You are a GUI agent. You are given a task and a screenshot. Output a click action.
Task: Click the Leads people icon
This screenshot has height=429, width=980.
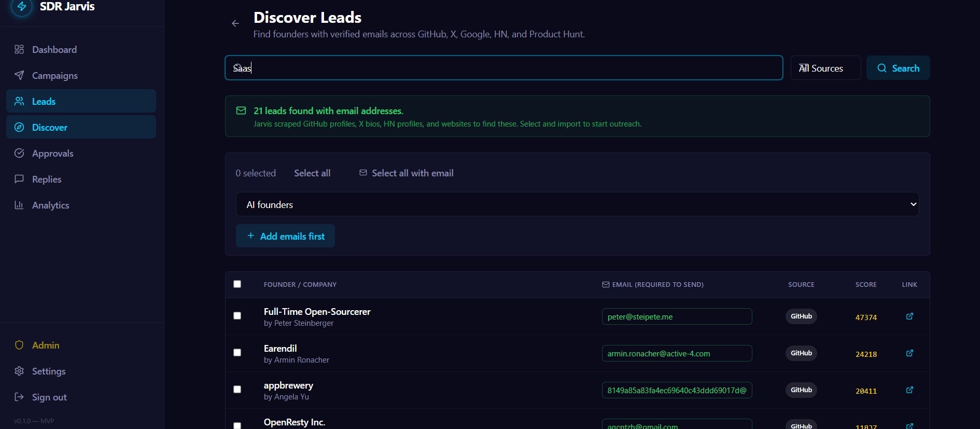pos(19,101)
